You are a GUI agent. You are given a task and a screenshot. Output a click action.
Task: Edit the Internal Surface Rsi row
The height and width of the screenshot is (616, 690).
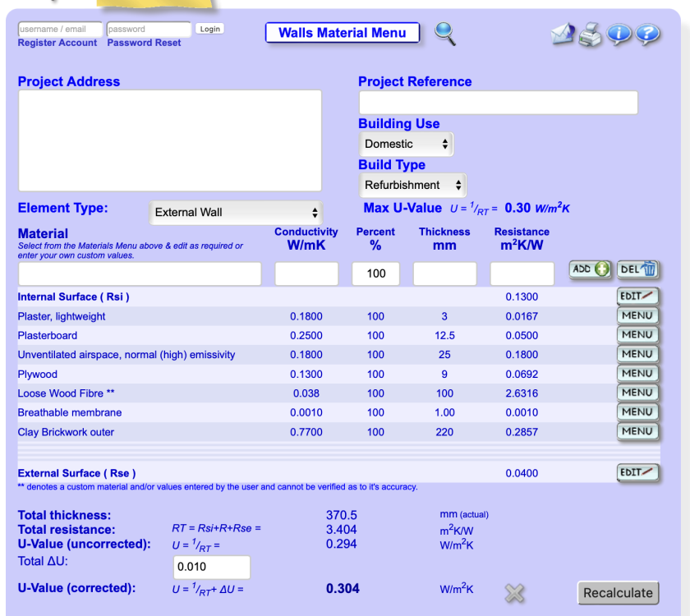(637, 297)
